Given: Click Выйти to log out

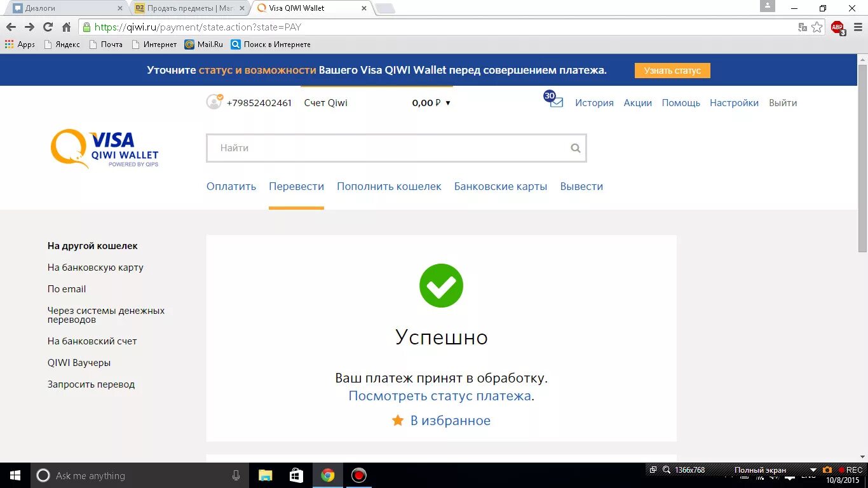Looking at the screenshot, I should 783,103.
